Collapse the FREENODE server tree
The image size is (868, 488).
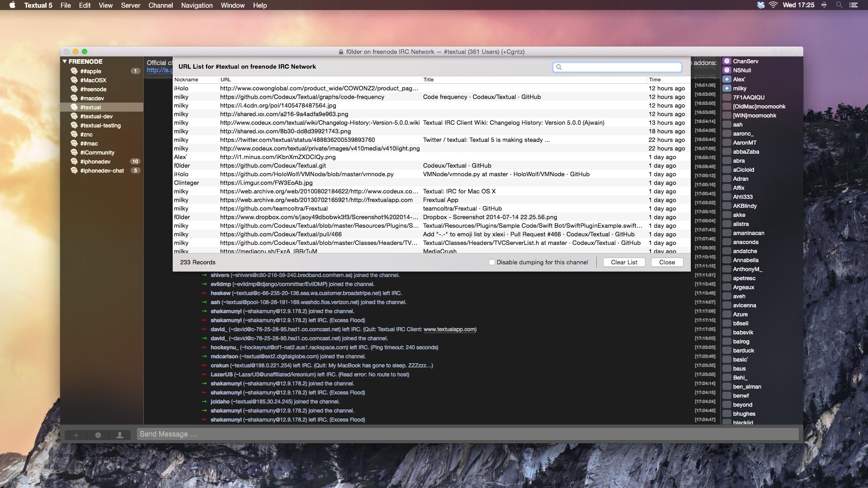click(x=65, y=61)
